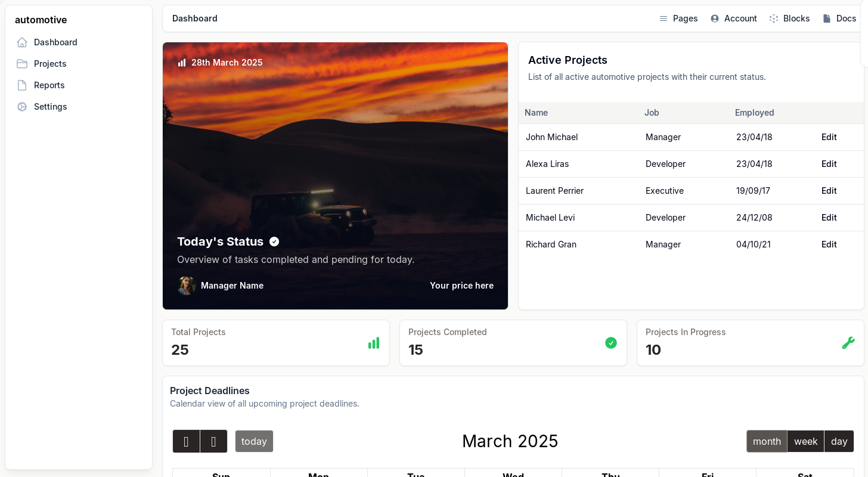The height and width of the screenshot is (477, 868).
Task: Go to next month in calendar
Action: point(213,441)
